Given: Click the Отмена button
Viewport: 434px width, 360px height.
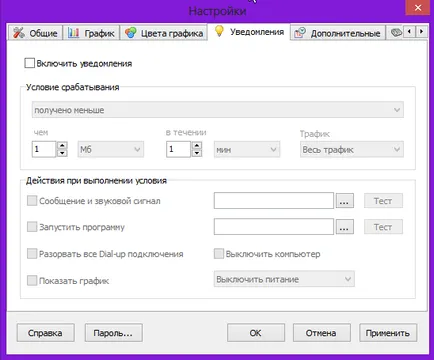Looking at the screenshot, I should (x=321, y=333).
